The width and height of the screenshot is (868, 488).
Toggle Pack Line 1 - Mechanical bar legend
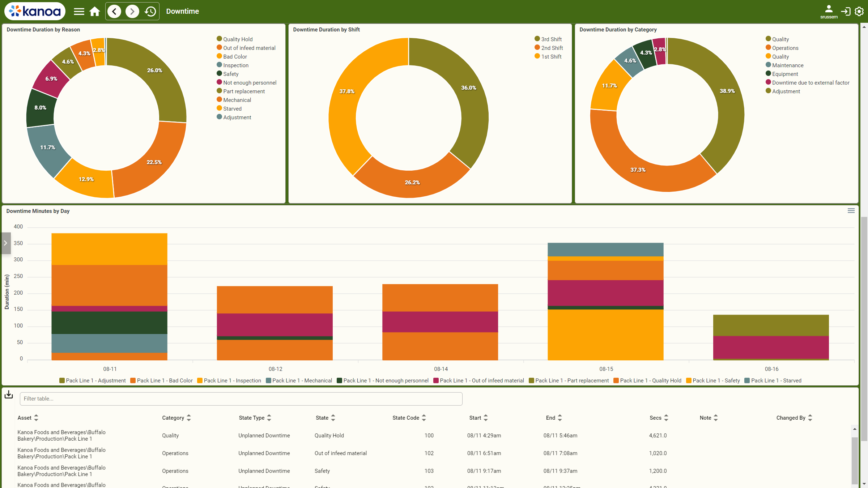click(x=299, y=380)
